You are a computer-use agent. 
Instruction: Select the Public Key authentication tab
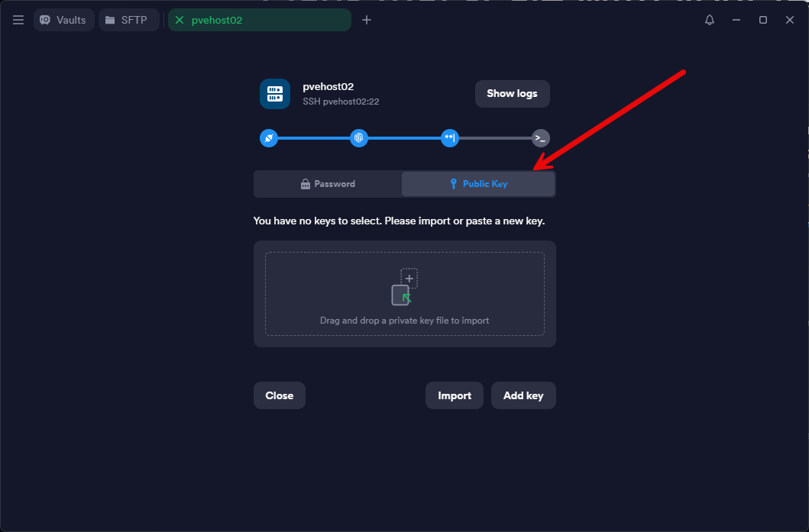[478, 184]
